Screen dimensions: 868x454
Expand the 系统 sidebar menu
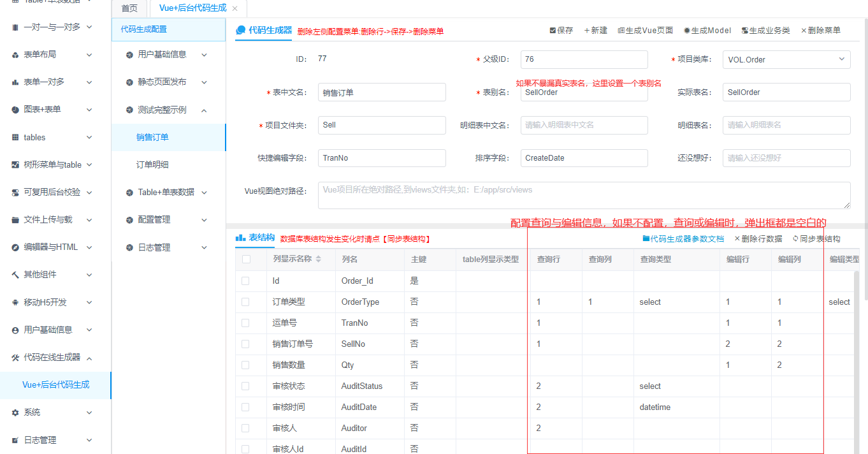tap(89, 413)
